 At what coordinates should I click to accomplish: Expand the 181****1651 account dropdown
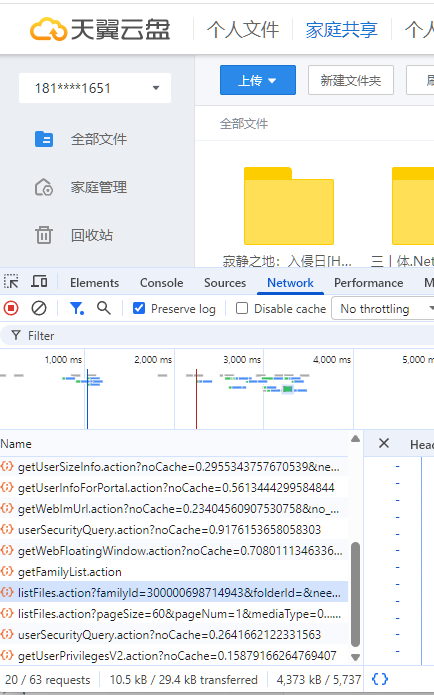point(95,88)
